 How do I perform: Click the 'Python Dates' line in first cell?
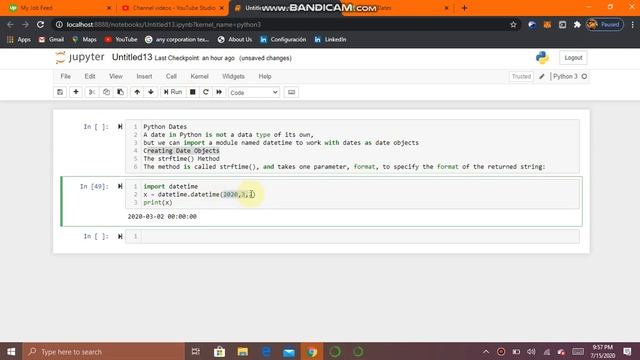(165, 127)
